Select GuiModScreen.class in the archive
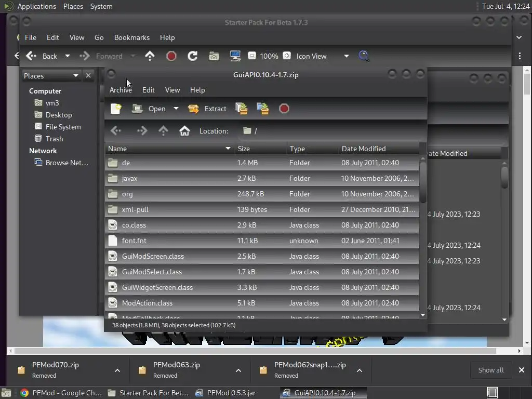This screenshot has height=399, width=532. pos(262,257)
